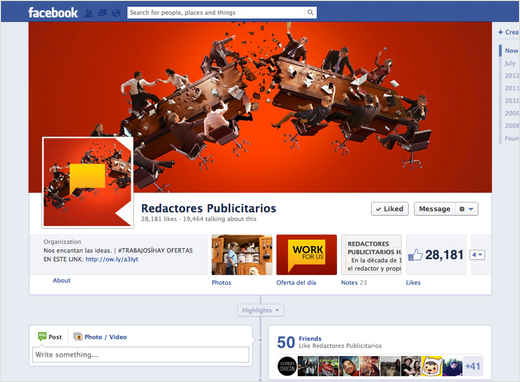Image resolution: width=520 pixels, height=382 pixels.
Task: Open the cover photo
Action: (x=260, y=107)
